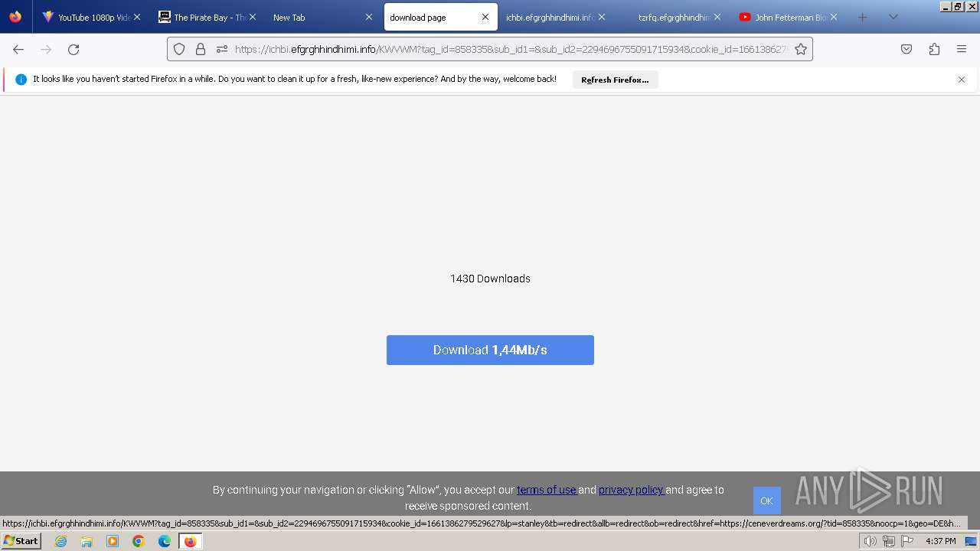Screen dimensions: 980x551
Task: Open site permissions icon in address bar
Action: coord(222,49)
